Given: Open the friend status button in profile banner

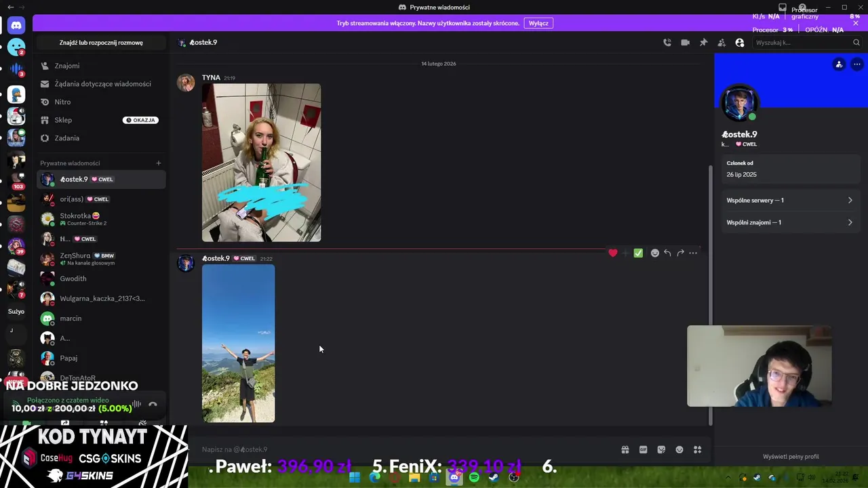Looking at the screenshot, I should (x=839, y=64).
